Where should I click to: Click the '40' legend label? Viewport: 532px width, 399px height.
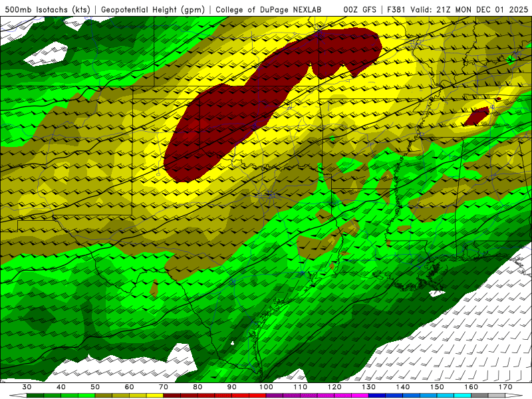tap(61, 387)
